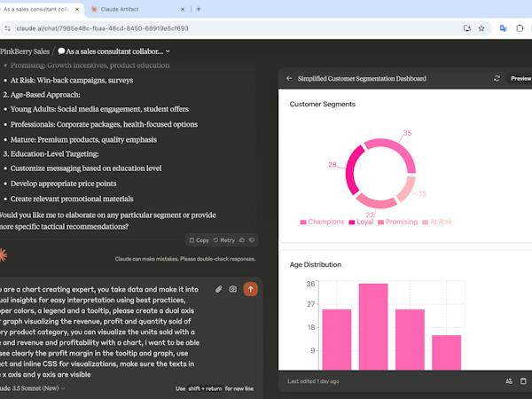Screen dimensions: 532x399
Task: Open the browser extensions puzzle icon
Action: pyautogui.click(x=520, y=28)
